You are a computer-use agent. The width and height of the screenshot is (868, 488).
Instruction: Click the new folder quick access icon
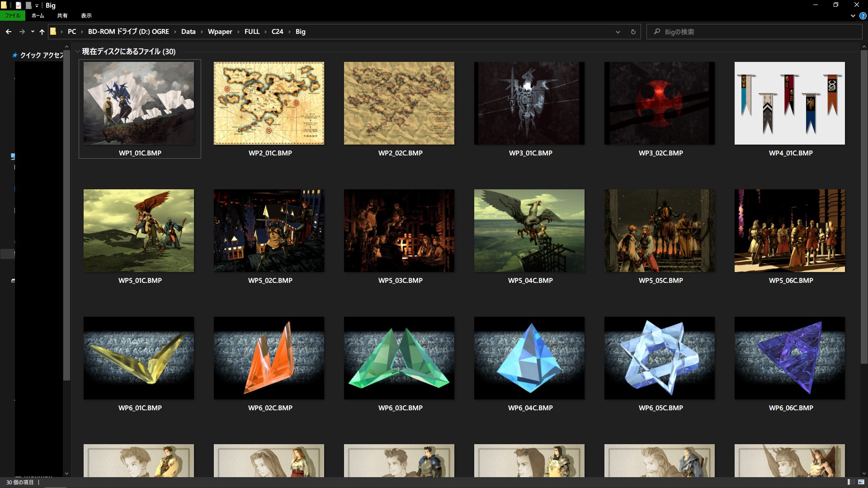tap(28, 5)
